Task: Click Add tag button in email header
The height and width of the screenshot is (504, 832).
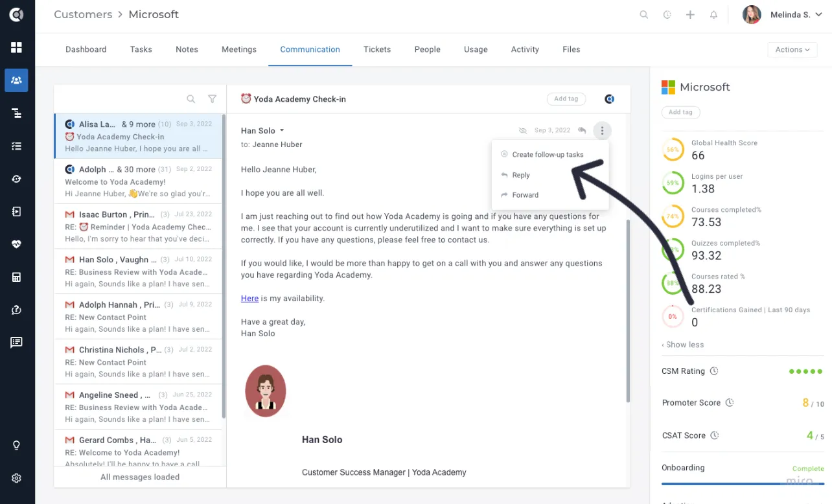Action: 566,99
